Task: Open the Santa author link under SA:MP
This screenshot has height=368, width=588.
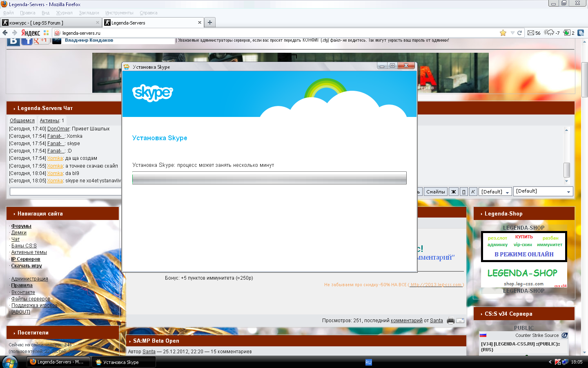Action: click(149, 352)
